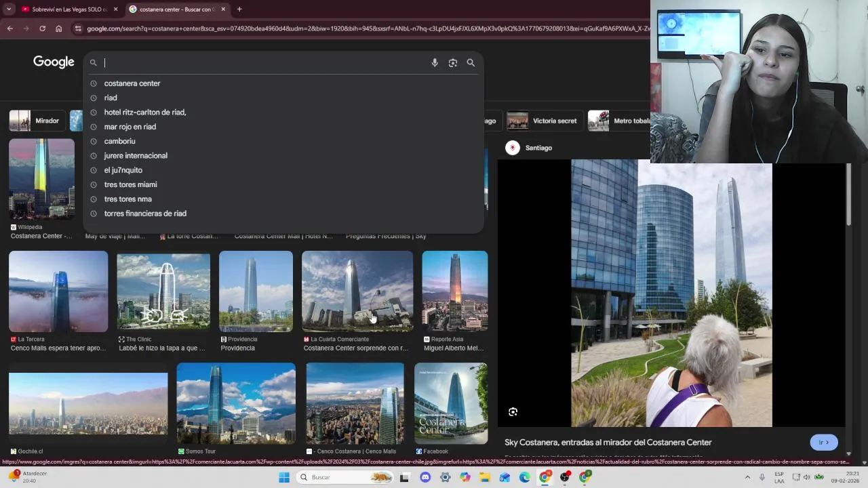The height and width of the screenshot is (488, 868).
Task: Open Outlook from the taskbar
Action: [505, 477]
